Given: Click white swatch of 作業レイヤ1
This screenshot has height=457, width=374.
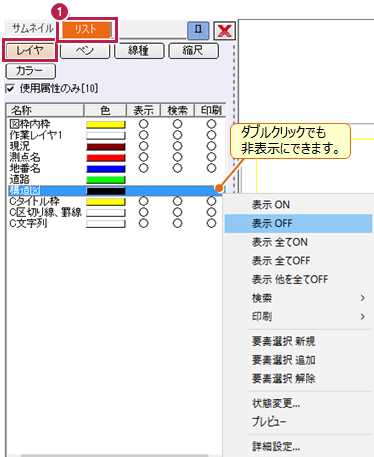Looking at the screenshot, I should click(x=106, y=136).
